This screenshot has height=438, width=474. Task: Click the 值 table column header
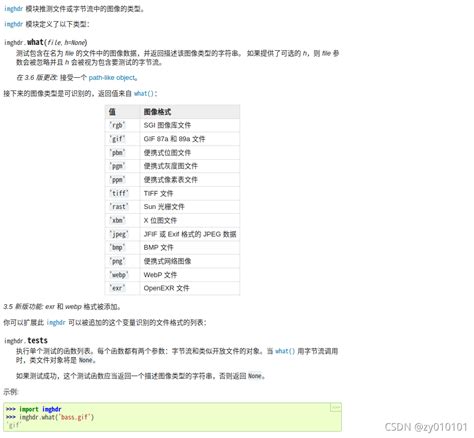tap(122, 112)
